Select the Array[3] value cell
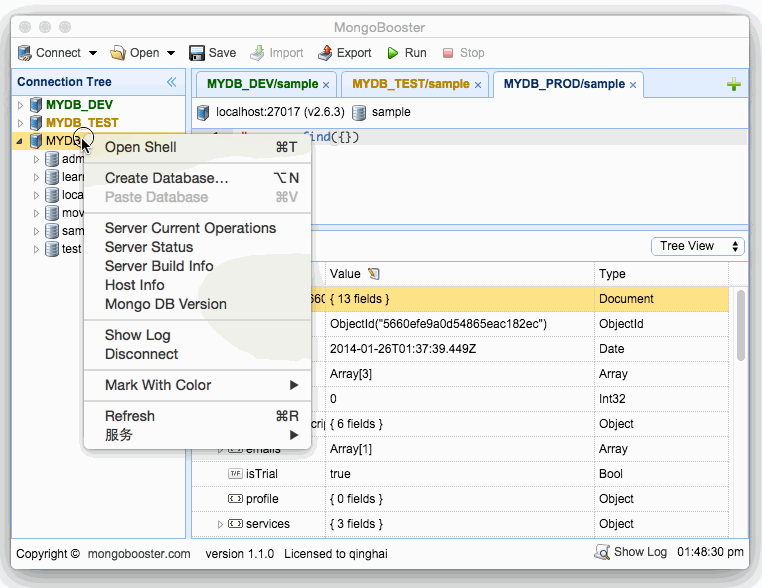Screen dimensions: 762x588 coord(459,374)
